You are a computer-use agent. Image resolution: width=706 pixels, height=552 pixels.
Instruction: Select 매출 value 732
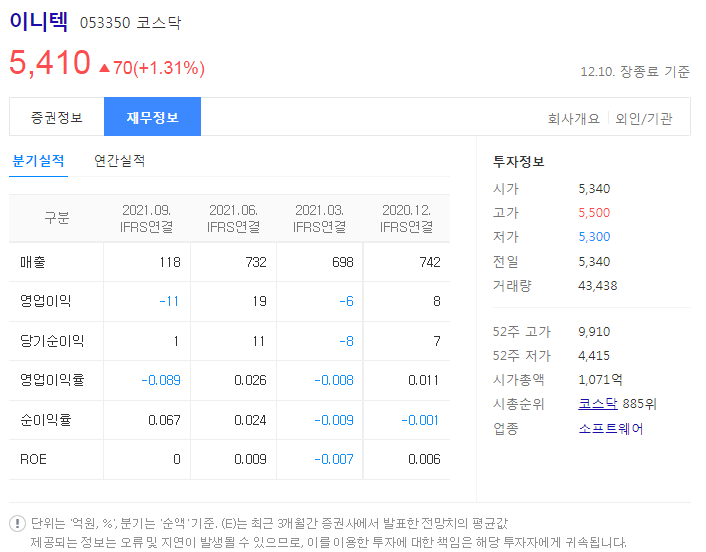click(256, 262)
